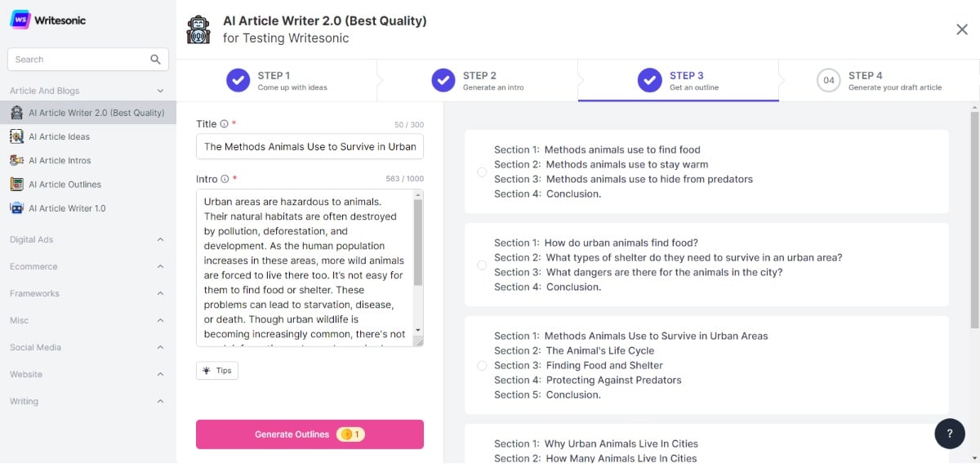
Task: Click the Writesonic logo icon
Action: coord(20,20)
